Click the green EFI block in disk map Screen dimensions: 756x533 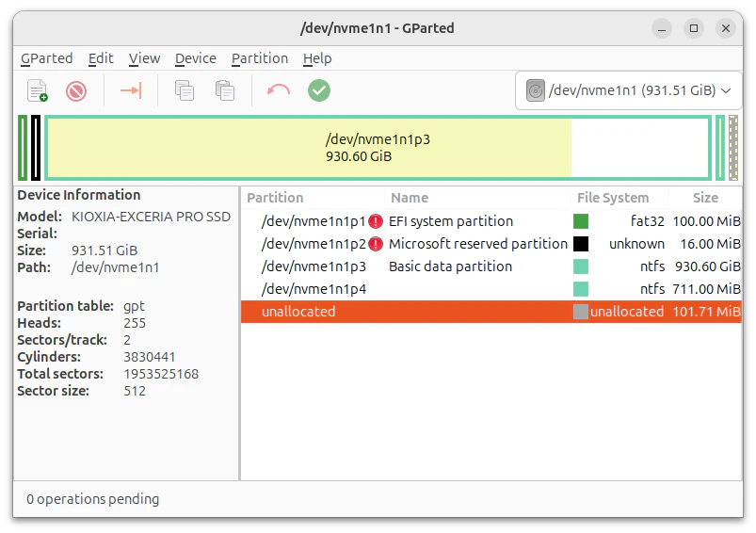[x=23, y=148]
